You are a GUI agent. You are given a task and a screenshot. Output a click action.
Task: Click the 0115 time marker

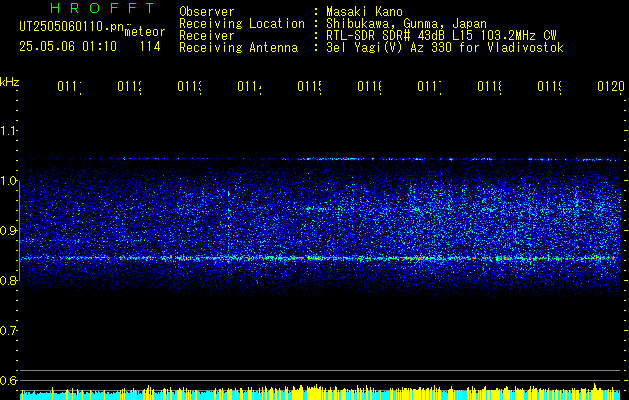[x=310, y=86]
